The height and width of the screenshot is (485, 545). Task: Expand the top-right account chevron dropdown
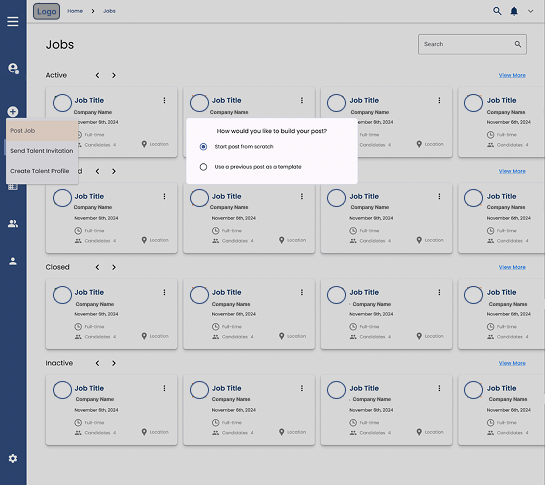530,11
